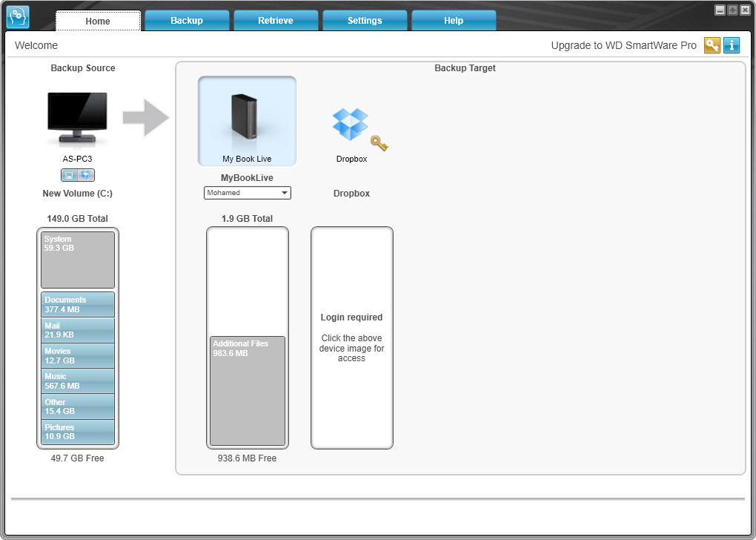This screenshot has width=756, height=540.
Task: Click the Dropbox device image
Action: (351, 124)
